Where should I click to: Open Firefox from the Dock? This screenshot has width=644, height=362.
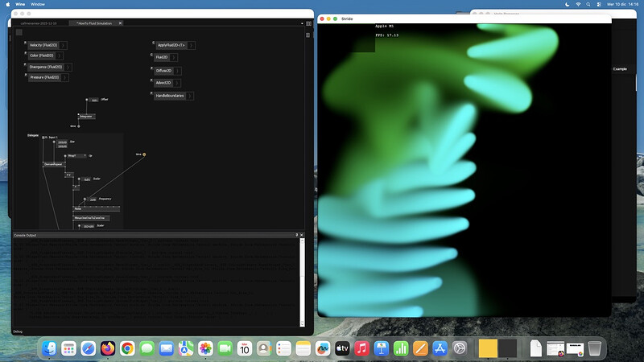point(109,348)
